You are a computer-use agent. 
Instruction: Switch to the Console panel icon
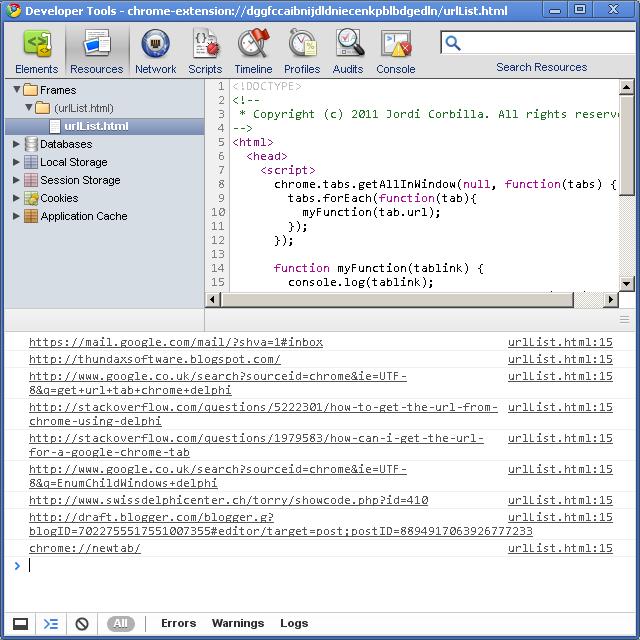tap(396, 43)
